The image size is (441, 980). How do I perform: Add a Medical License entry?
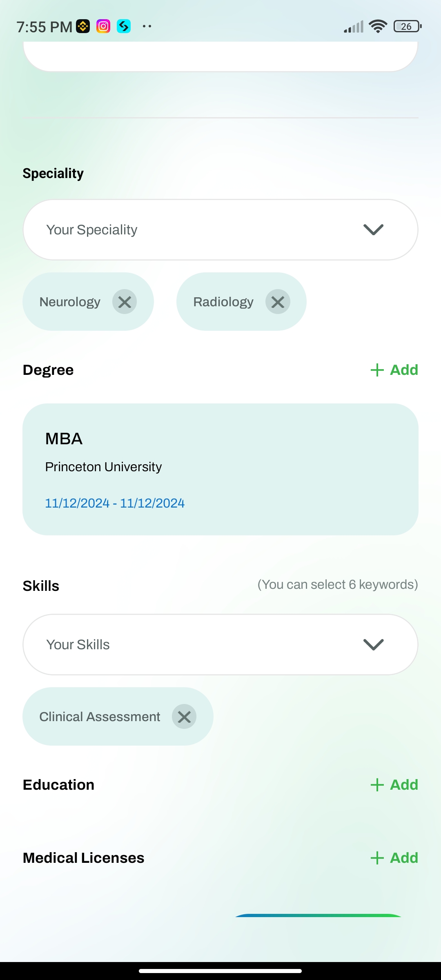pyautogui.click(x=394, y=858)
